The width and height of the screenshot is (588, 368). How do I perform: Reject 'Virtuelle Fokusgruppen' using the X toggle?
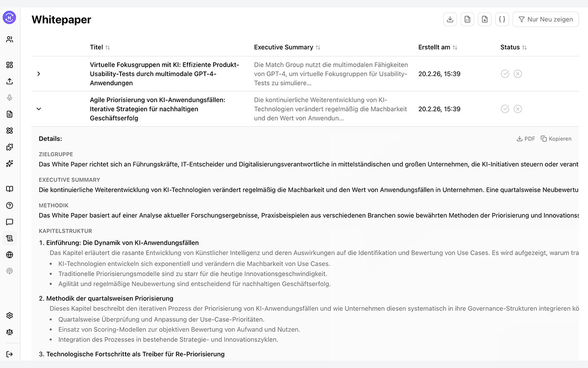pos(517,74)
